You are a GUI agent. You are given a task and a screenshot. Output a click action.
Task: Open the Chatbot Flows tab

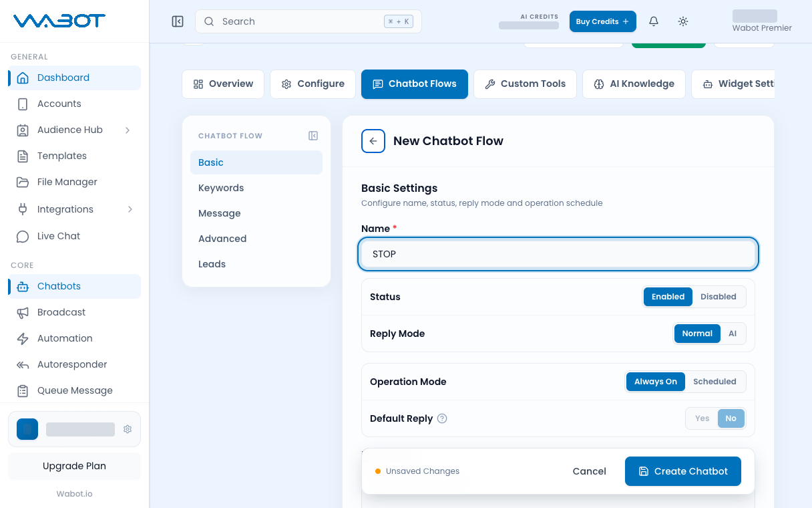(415, 84)
